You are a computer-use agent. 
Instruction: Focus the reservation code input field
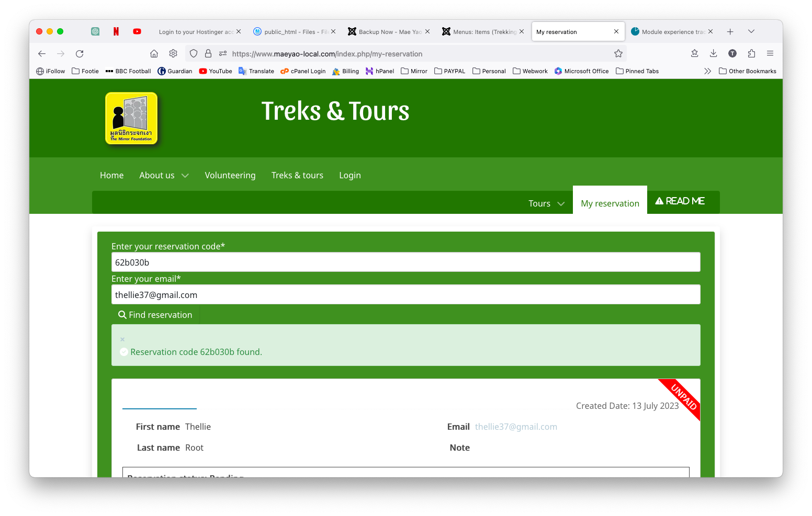[x=405, y=262]
